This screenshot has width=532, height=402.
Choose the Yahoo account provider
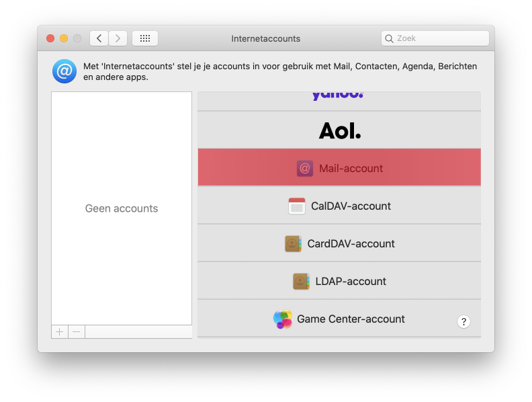tap(338, 97)
